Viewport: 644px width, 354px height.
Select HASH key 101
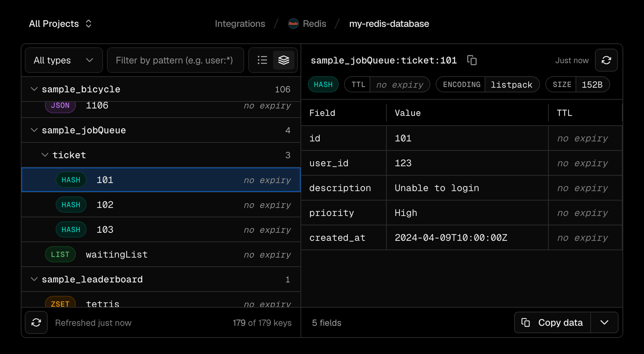coord(161,180)
